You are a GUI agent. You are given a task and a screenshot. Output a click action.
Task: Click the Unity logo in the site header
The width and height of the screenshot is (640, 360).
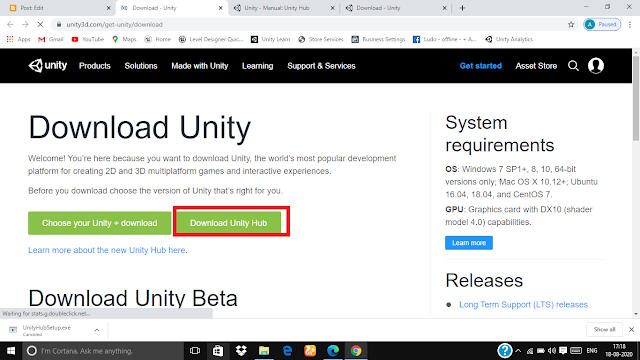coord(47,65)
